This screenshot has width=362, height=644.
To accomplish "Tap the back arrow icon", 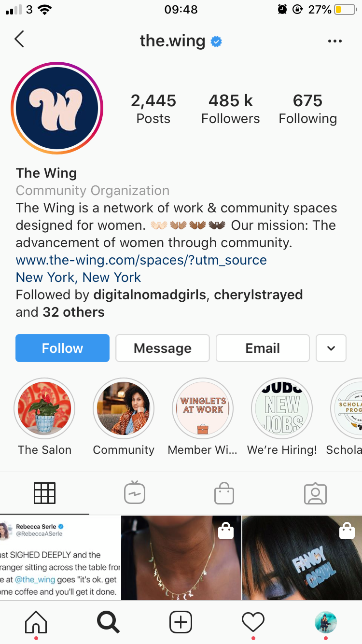I will click(x=19, y=40).
